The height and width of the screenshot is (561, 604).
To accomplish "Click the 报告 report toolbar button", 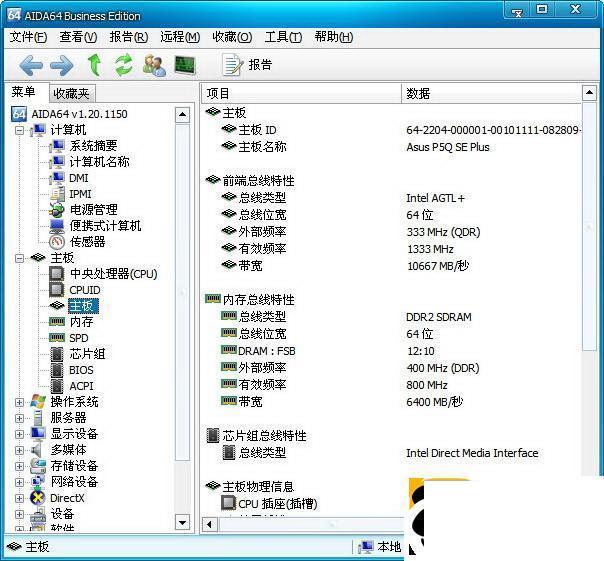I will 247,65.
